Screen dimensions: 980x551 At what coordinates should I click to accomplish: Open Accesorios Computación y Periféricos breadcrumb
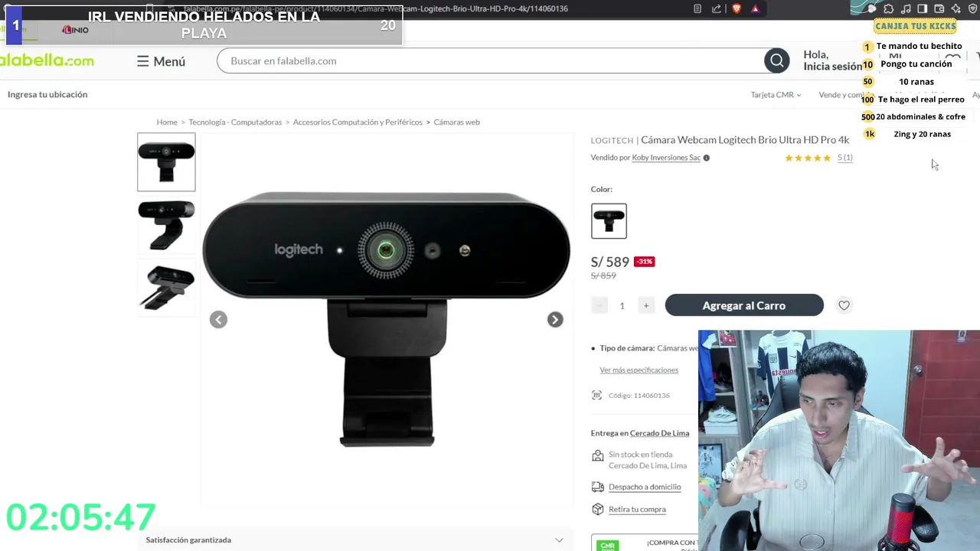(x=358, y=122)
